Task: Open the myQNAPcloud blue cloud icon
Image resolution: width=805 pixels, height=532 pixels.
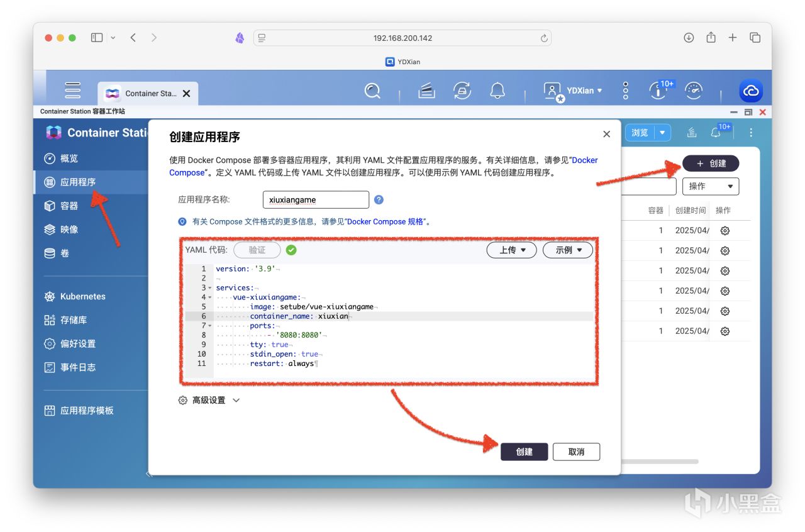Action: (751, 91)
